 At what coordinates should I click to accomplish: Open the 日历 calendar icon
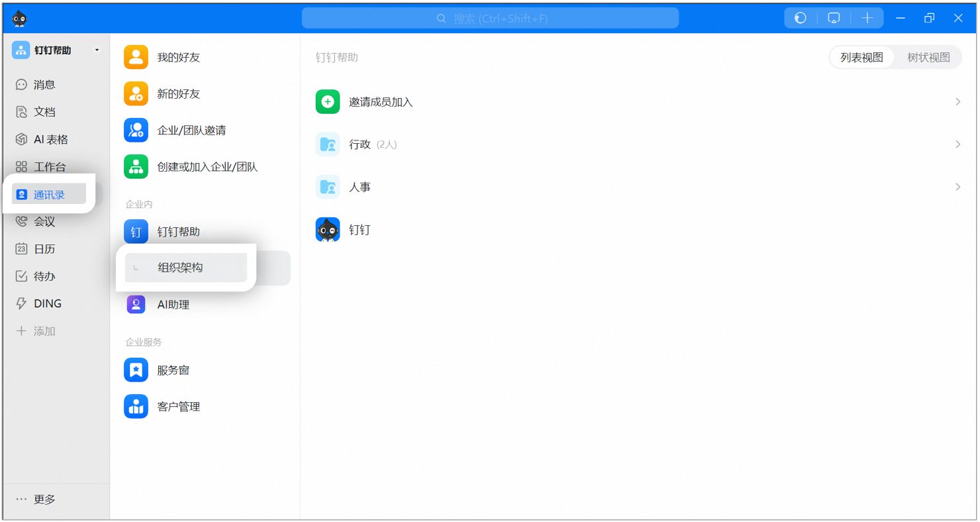[x=21, y=249]
